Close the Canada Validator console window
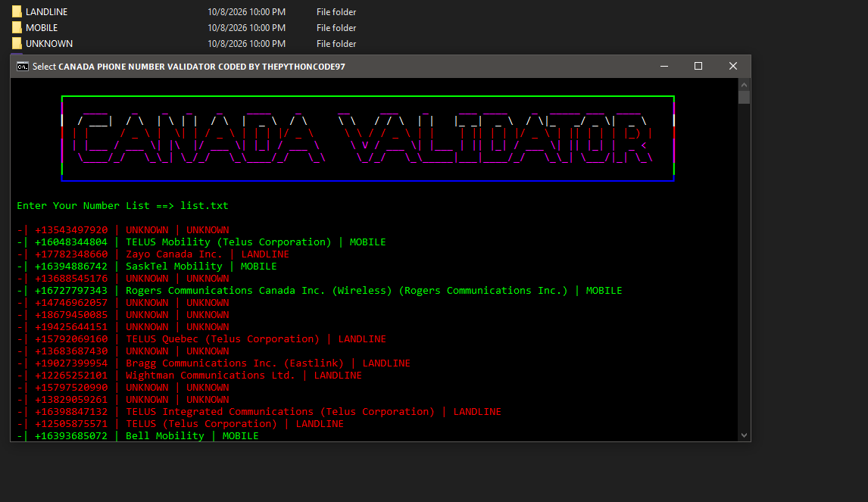The height and width of the screenshot is (502, 868). pyautogui.click(x=733, y=67)
